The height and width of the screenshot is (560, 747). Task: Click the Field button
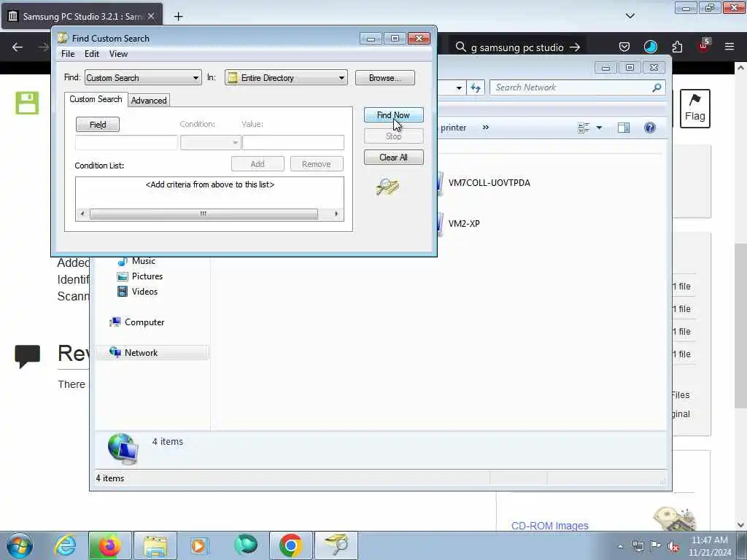[98, 124]
